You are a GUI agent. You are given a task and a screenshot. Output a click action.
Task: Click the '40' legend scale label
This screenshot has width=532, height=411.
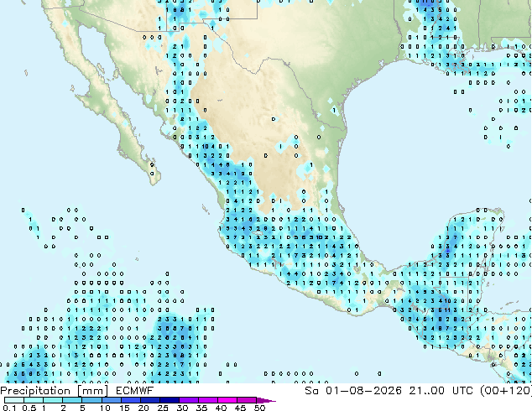pyautogui.click(x=221, y=408)
